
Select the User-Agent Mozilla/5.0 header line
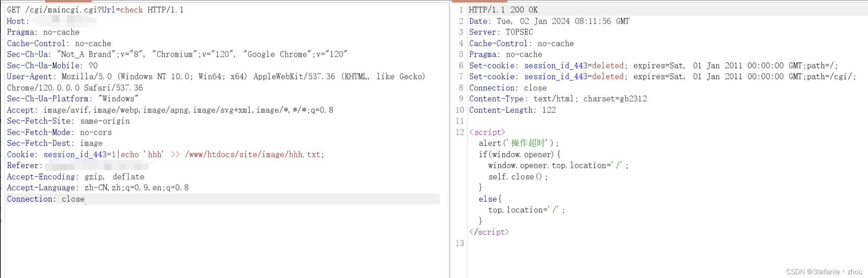(x=216, y=77)
